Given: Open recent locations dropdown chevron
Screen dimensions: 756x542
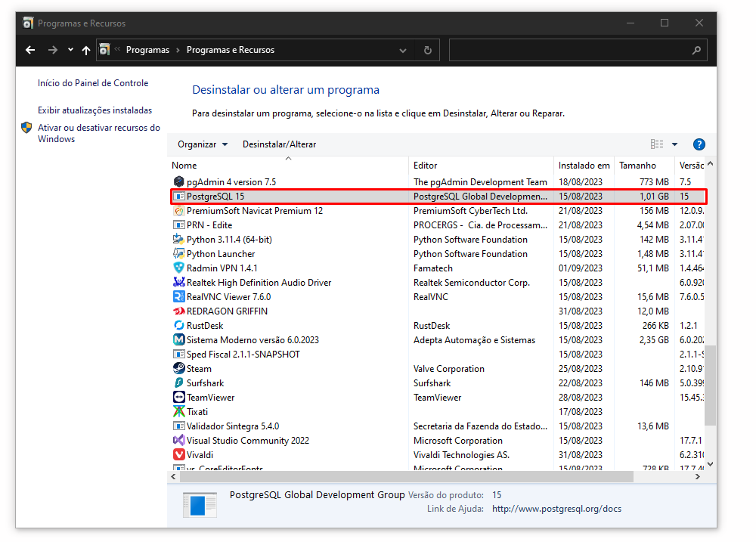Looking at the screenshot, I should (70, 51).
